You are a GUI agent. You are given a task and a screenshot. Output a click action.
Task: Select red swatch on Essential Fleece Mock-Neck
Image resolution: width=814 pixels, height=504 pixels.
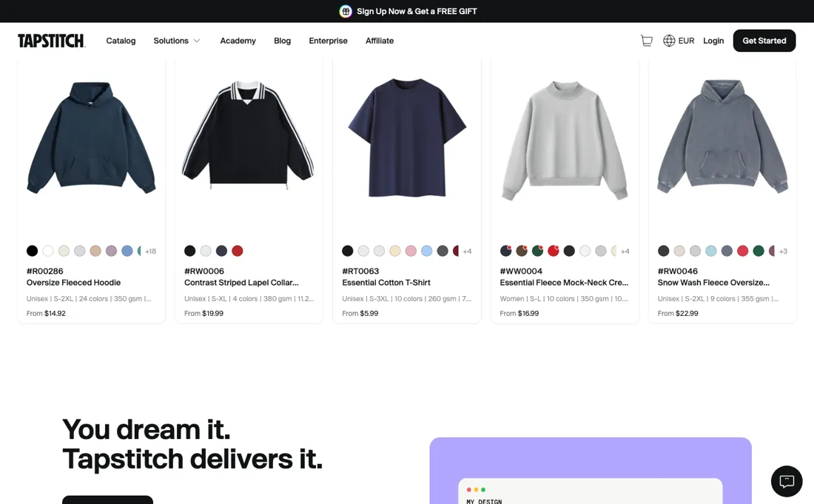click(554, 251)
